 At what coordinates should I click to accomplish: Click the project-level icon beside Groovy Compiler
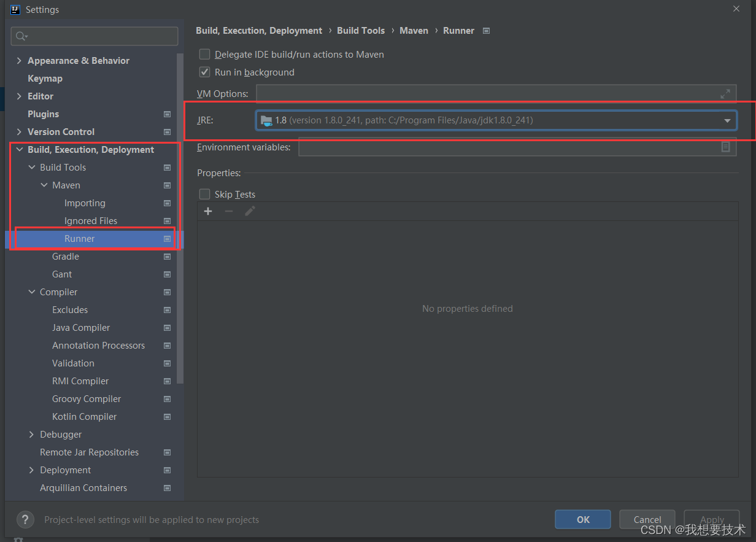167,399
